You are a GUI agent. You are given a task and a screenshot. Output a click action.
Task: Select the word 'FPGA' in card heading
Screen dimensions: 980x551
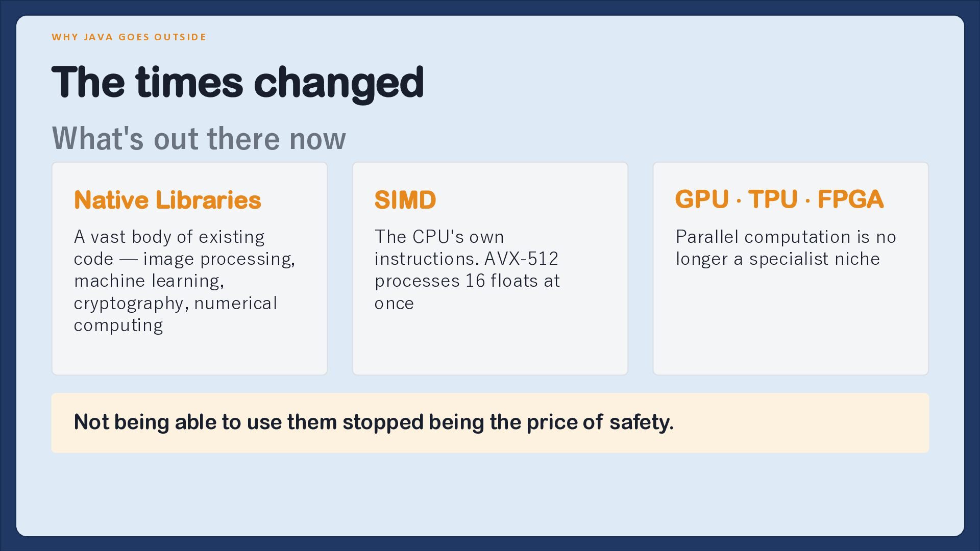pyautogui.click(x=850, y=199)
